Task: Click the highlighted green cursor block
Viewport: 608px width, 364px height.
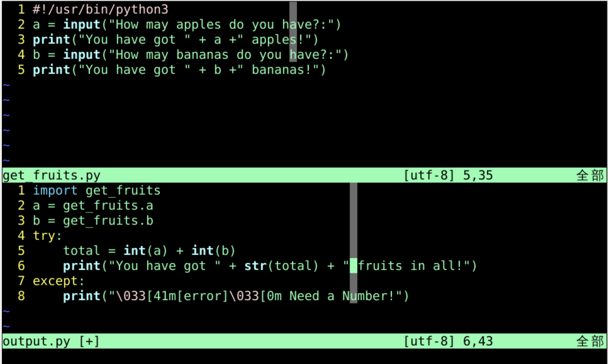Action: coord(353,266)
